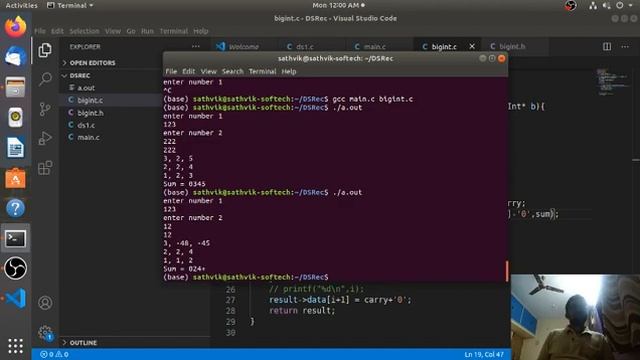The height and width of the screenshot is (360, 640).
Task: Open the Explorer view in activity bar
Action: point(45,50)
